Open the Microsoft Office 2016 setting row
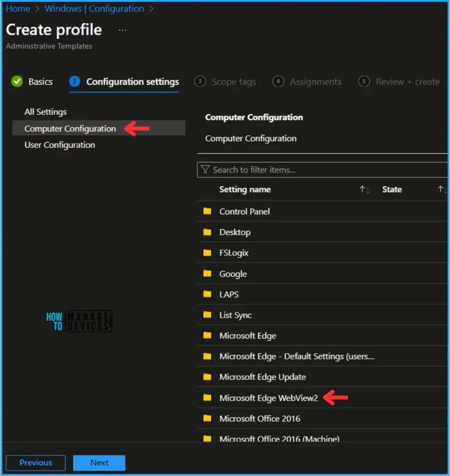The image size is (450, 476). tap(322, 418)
